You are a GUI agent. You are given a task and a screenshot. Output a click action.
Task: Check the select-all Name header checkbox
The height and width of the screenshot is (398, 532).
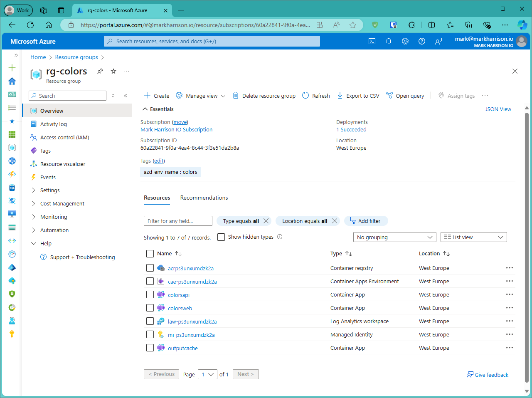tap(150, 254)
